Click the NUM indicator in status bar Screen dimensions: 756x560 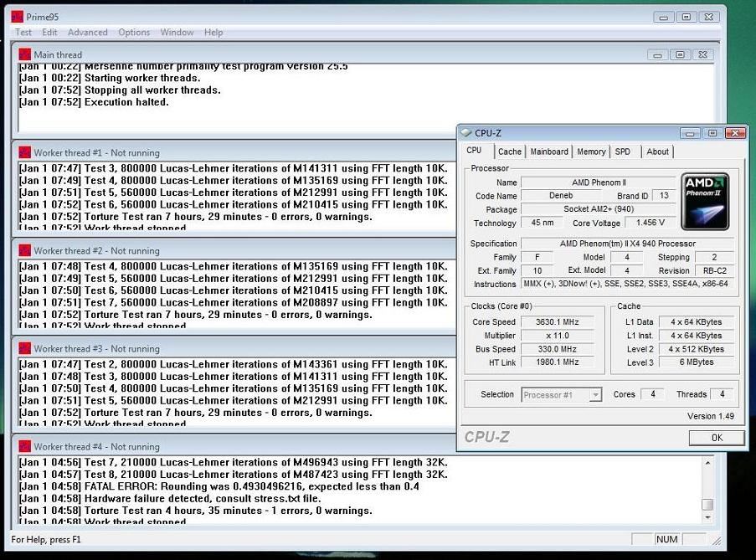(666, 539)
